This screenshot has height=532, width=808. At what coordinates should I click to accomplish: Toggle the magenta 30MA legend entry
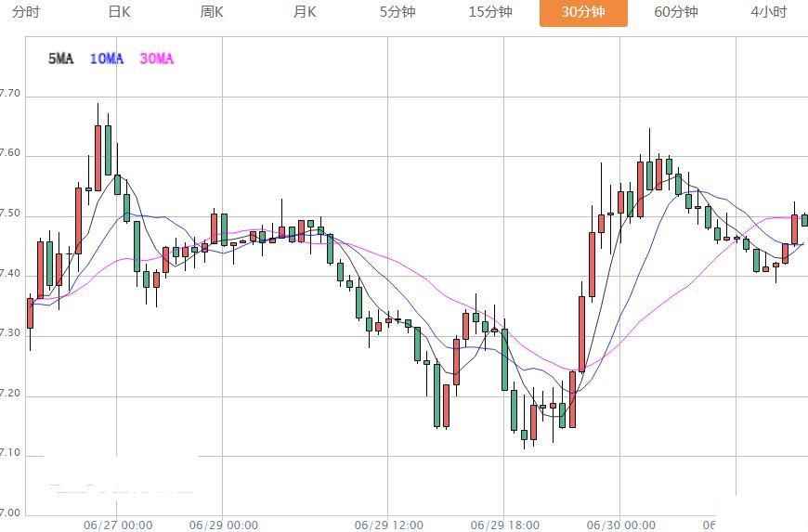pyautogui.click(x=156, y=58)
